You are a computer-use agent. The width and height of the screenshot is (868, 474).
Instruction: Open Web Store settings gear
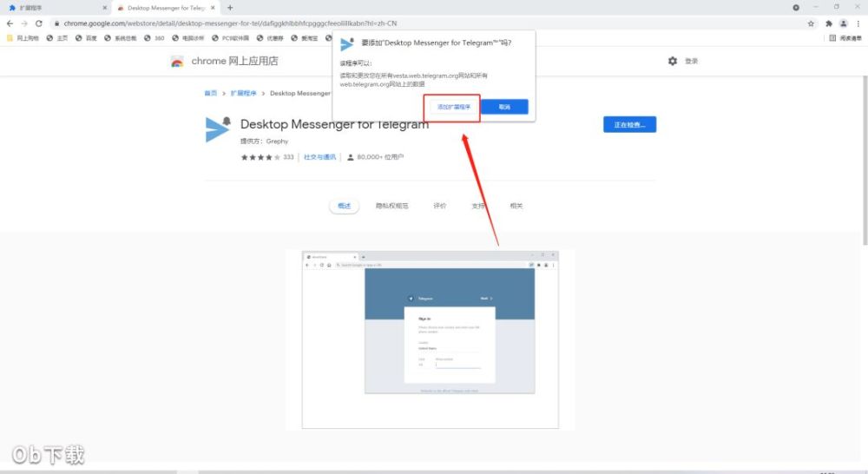click(673, 61)
